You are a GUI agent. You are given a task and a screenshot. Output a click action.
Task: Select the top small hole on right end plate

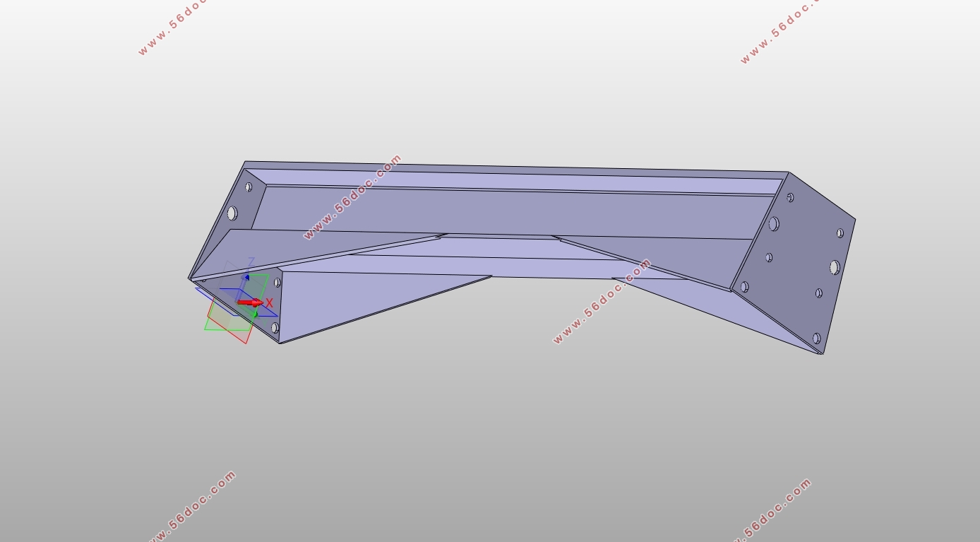pyautogui.click(x=790, y=198)
